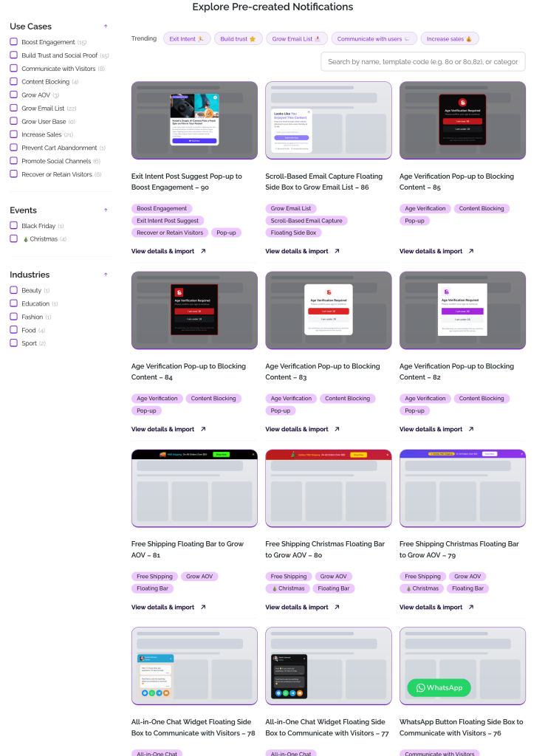Screen dimensions: 545x756
Task: Open the template 82 age verification thumbnail
Action: 462,310
